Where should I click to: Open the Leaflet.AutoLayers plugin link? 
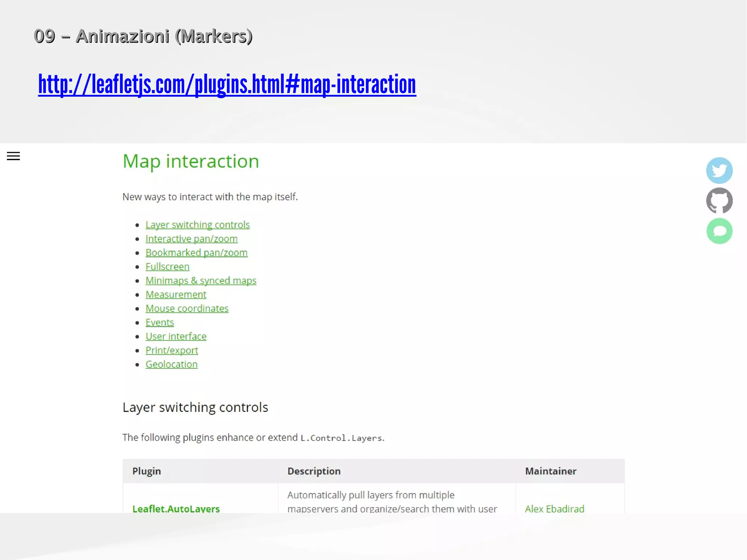(176, 509)
